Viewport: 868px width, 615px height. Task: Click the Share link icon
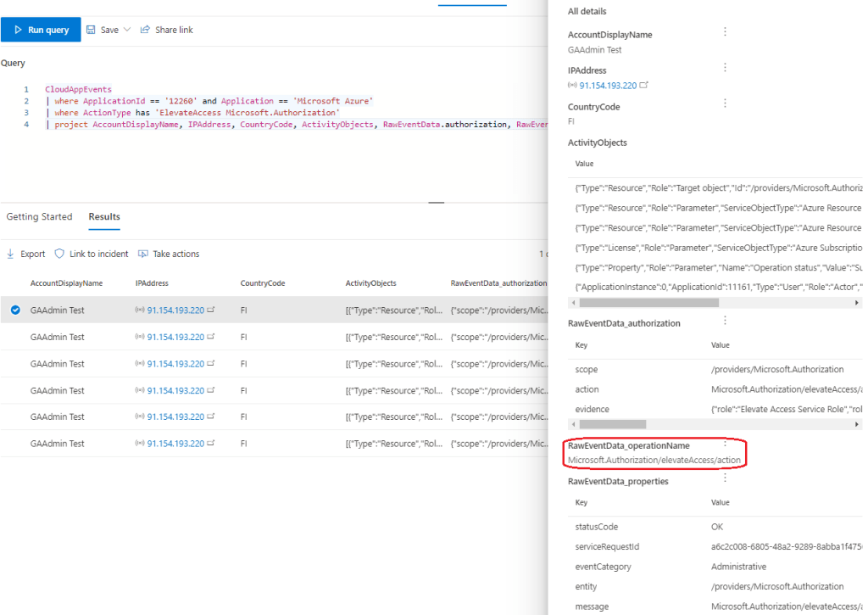pos(146,30)
